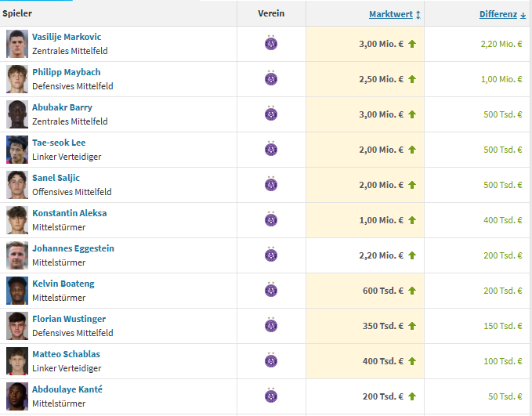Open Kelvin Boateng's player profile

(x=63, y=284)
